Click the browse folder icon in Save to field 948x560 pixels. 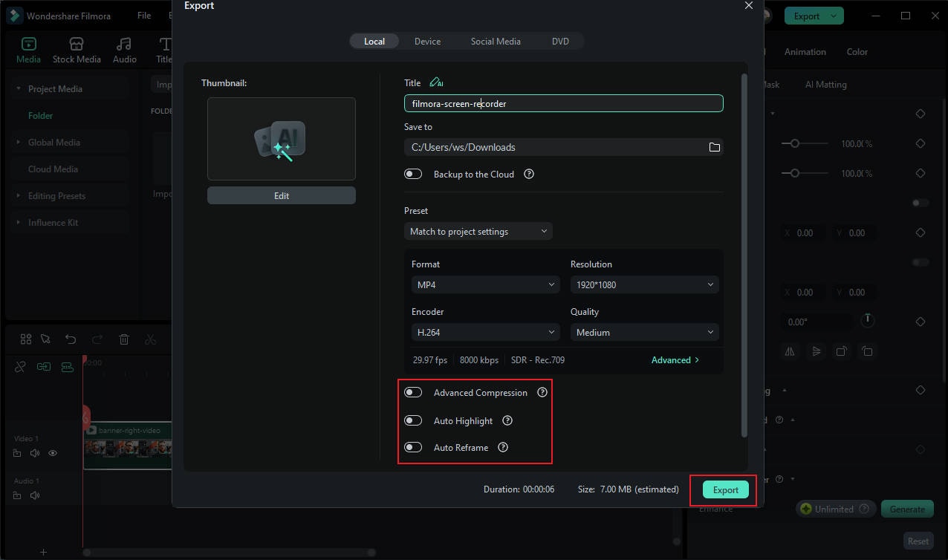point(714,147)
